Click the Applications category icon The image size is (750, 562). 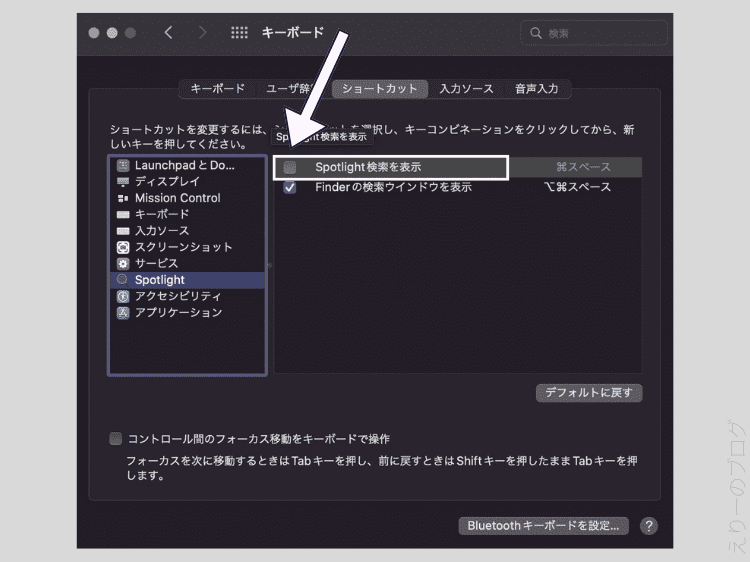click(x=123, y=313)
